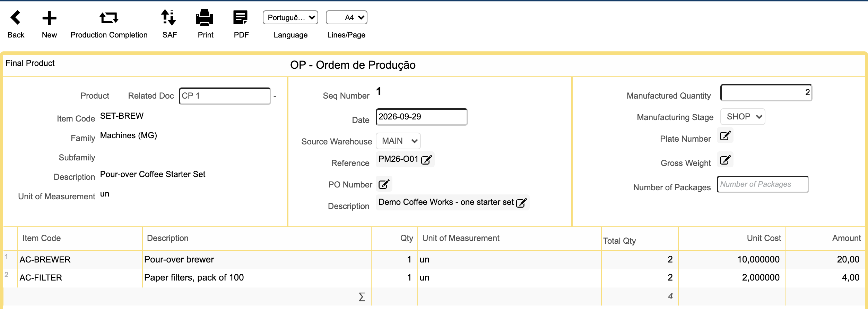Screen dimensions: 868x309
Task: Click the amount 20,00 cell
Action: (825, 259)
